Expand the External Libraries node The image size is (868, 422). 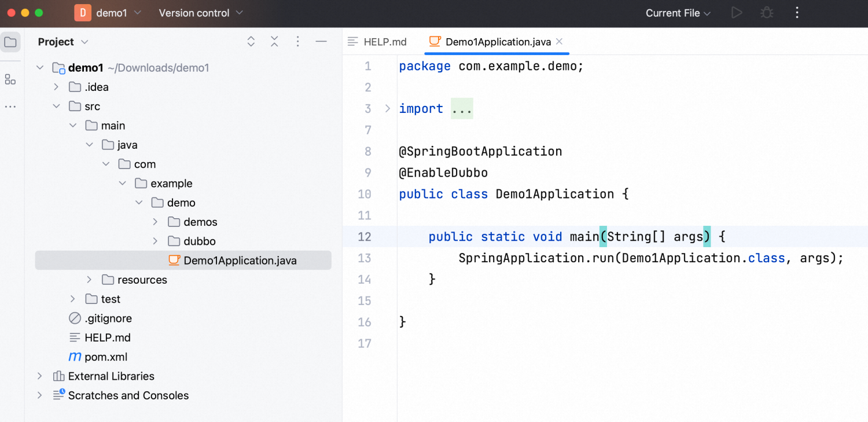pyautogui.click(x=39, y=376)
